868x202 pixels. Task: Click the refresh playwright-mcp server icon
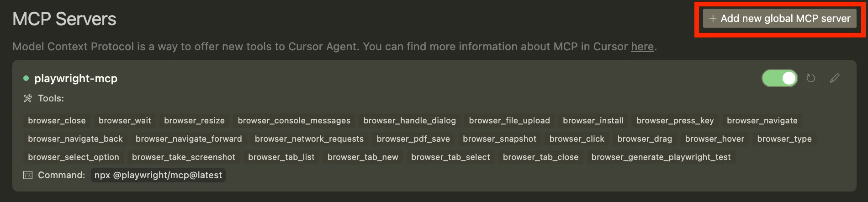point(810,78)
